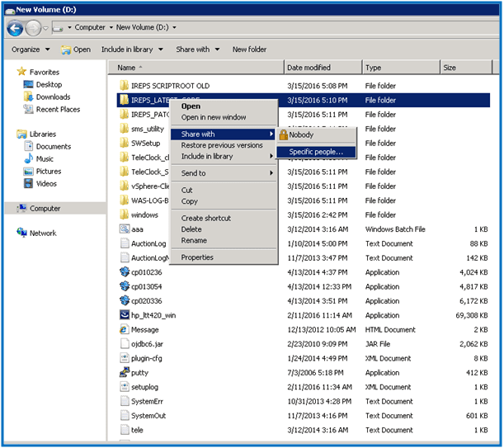
Task: Select the cp020336 application icon
Action: point(124,300)
